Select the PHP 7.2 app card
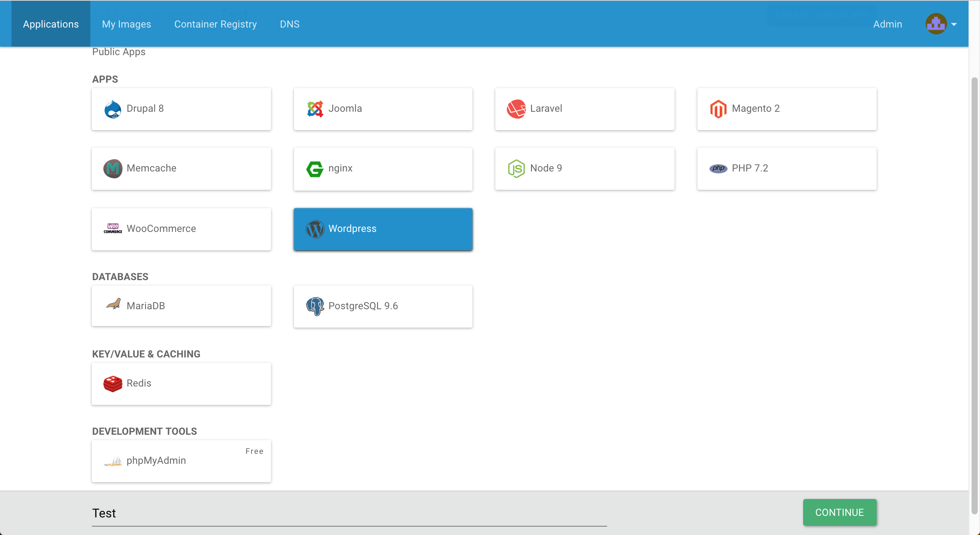The image size is (980, 535). [x=787, y=169]
